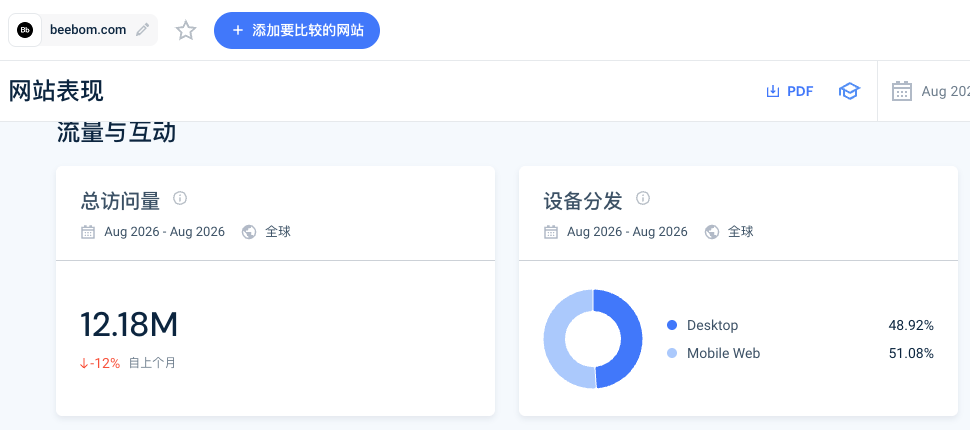
Task: Click the -12% change indicator
Action: (100, 363)
